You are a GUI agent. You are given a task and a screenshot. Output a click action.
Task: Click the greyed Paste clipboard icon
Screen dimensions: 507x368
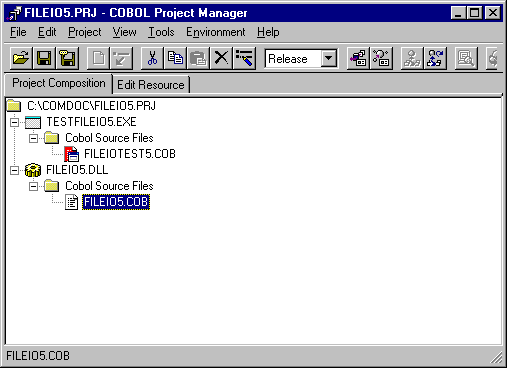(x=198, y=58)
